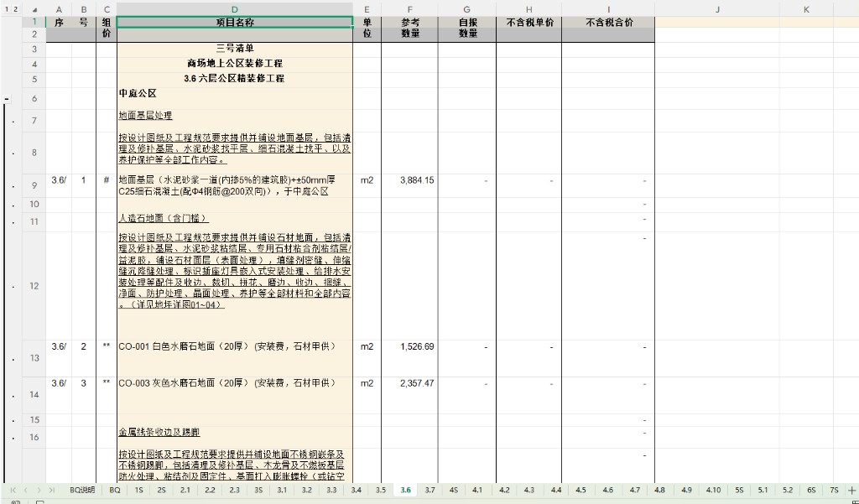Switch to sheet tab 4.1
This screenshot has width=859, height=504.
tap(477, 490)
